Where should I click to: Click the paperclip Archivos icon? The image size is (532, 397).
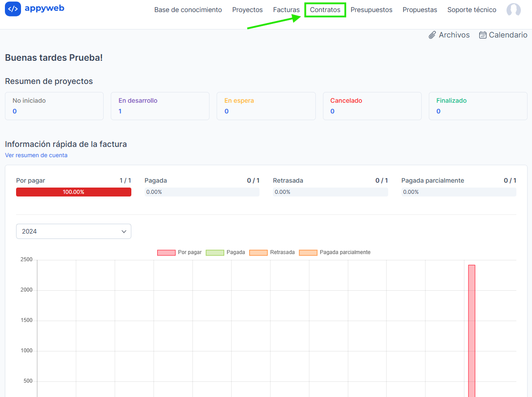coord(432,35)
